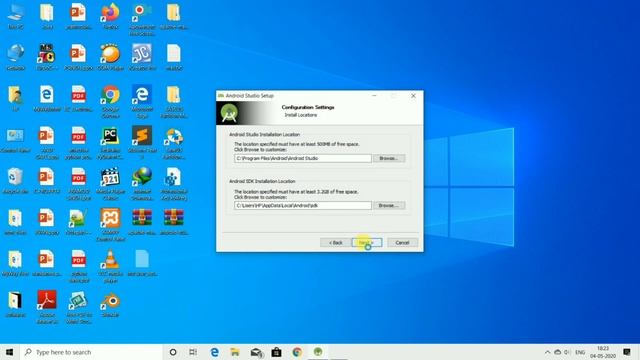This screenshot has height=360, width=640.
Task: Select the orange sphere media player shortcut
Action: point(110,57)
